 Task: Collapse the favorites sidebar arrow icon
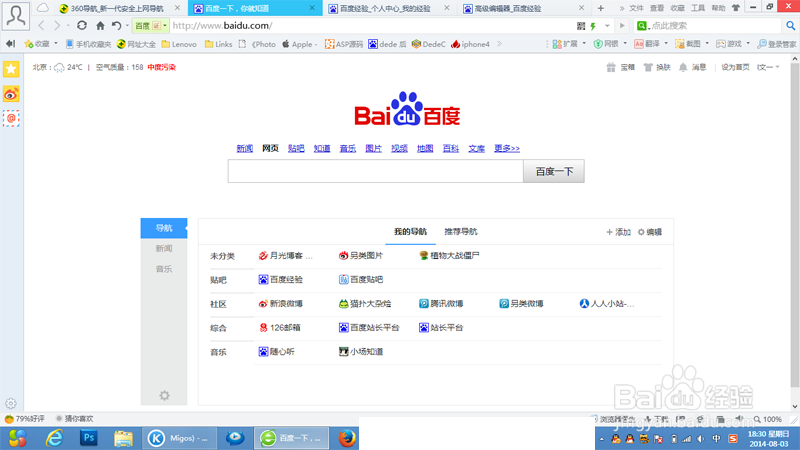point(10,44)
